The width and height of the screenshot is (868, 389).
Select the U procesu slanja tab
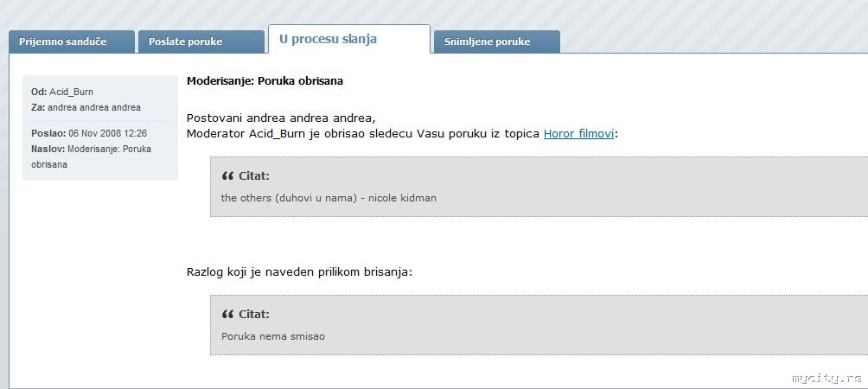(328, 39)
